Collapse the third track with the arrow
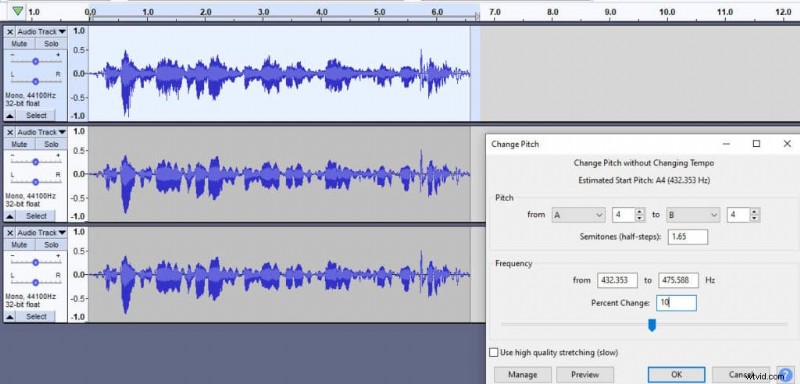Viewport: 800px width, 384px height. coord(10,316)
